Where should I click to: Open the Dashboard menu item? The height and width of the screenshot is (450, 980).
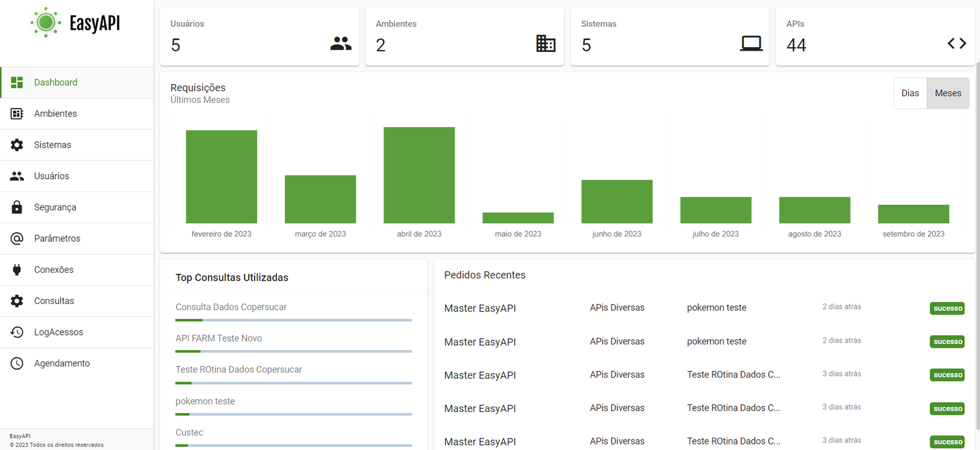pyautogui.click(x=77, y=82)
